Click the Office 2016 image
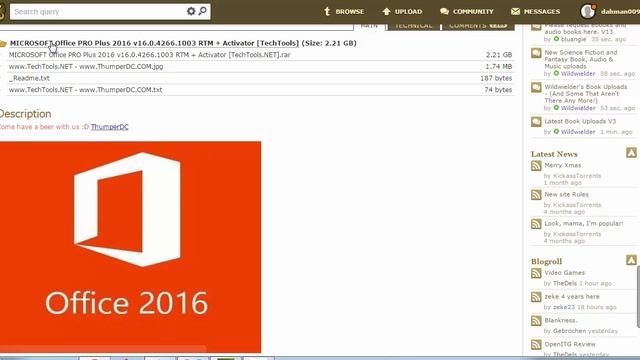The height and width of the screenshot is (360, 640). point(130,247)
